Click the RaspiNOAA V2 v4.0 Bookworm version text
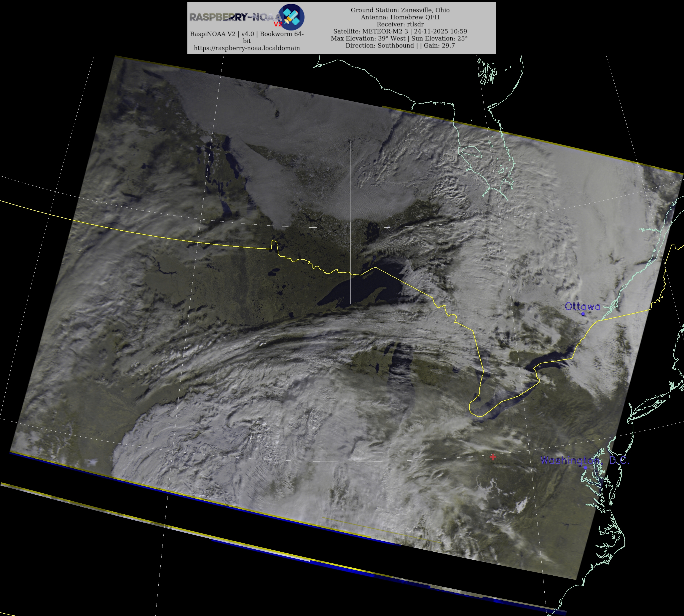This screenshot has width=684, height=616. pos(247,34)
